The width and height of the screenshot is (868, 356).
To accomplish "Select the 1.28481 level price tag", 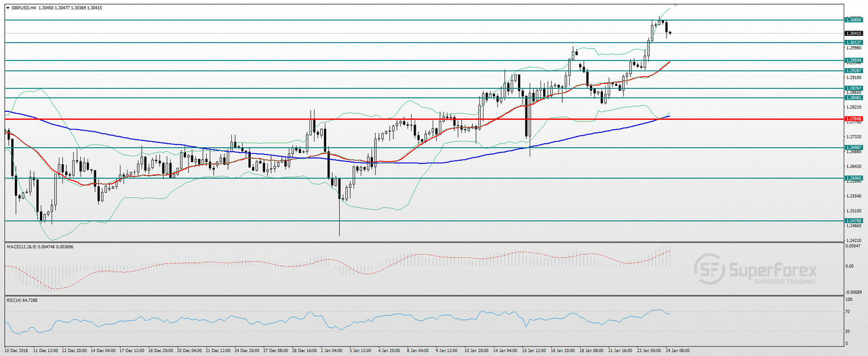I will (x=853, y=98).
